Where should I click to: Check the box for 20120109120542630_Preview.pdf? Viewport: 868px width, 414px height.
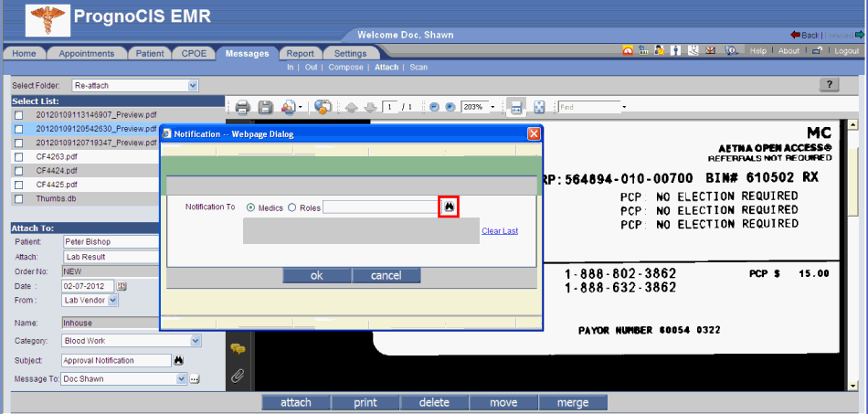(19, 129)
